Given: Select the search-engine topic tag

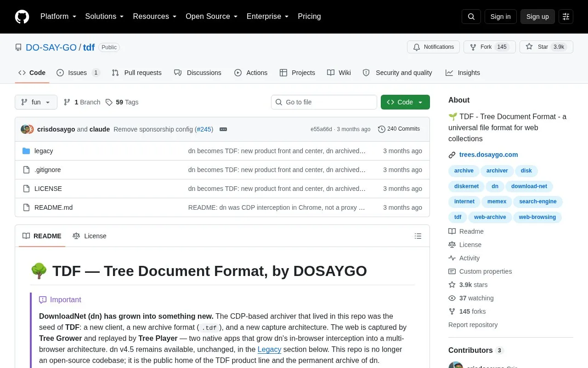Looking at the screenshot, I should tap(537, 201).
